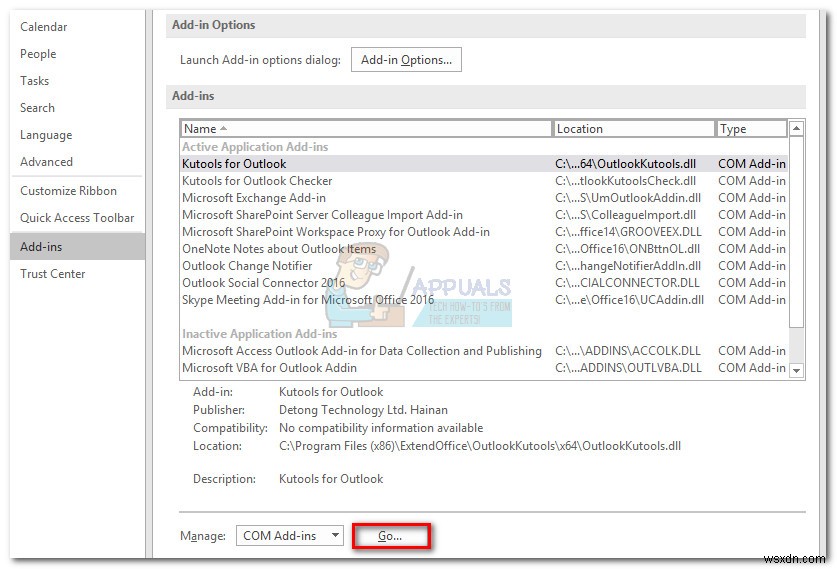Click the UCAddin.dll location cell
The height and width of the screenshot is (569, 837).
click(629, 300)
